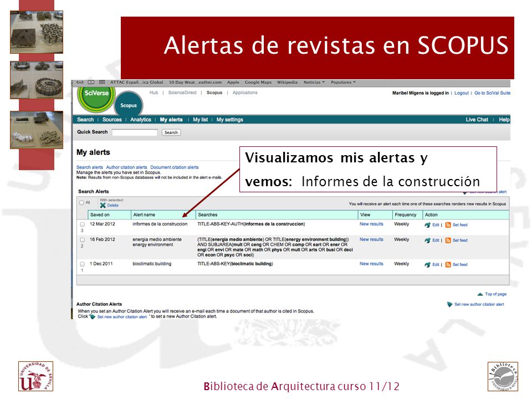The height and width of the screenshot is (399, 532).
Task: Open the Apple bookmark
Action: coord(233,83)
